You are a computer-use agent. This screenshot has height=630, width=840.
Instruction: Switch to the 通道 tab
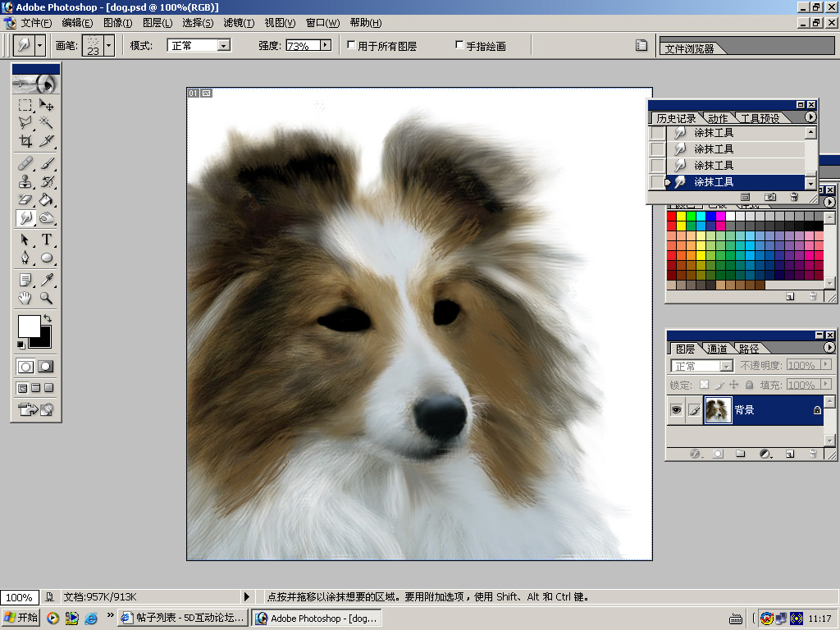[x=717, y=349]
